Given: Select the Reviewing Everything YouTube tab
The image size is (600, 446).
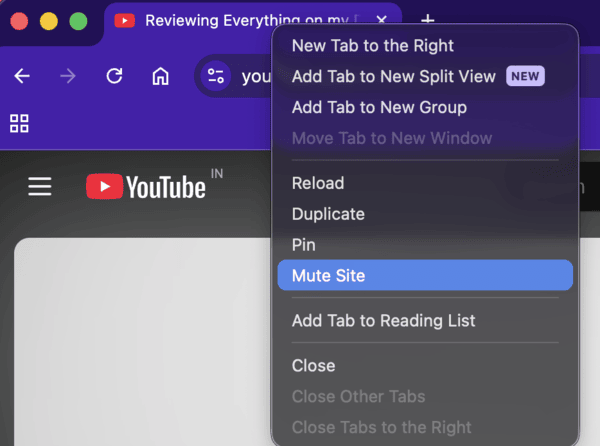Looking at the screenshot, I should point(240,21).
